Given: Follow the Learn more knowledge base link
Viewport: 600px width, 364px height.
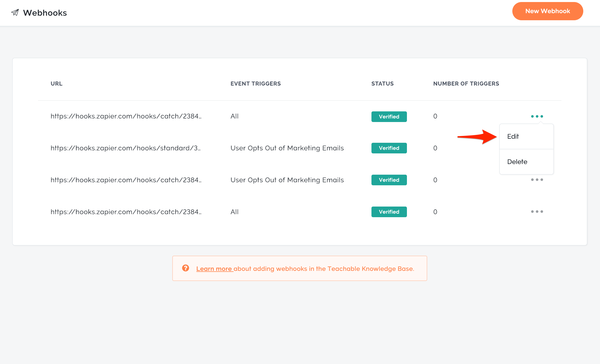Looking at the screenshot, I should pyautogui.click(x=214, y=269).
